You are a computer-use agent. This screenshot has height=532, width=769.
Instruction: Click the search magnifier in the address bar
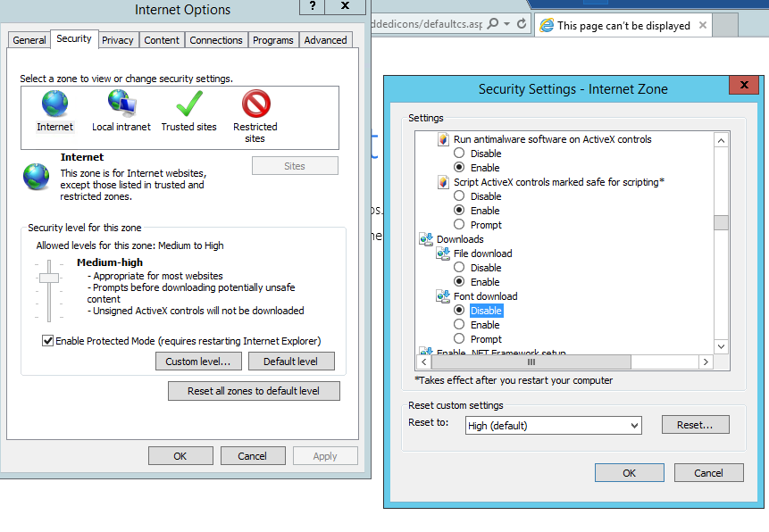[x=493, y=23]
